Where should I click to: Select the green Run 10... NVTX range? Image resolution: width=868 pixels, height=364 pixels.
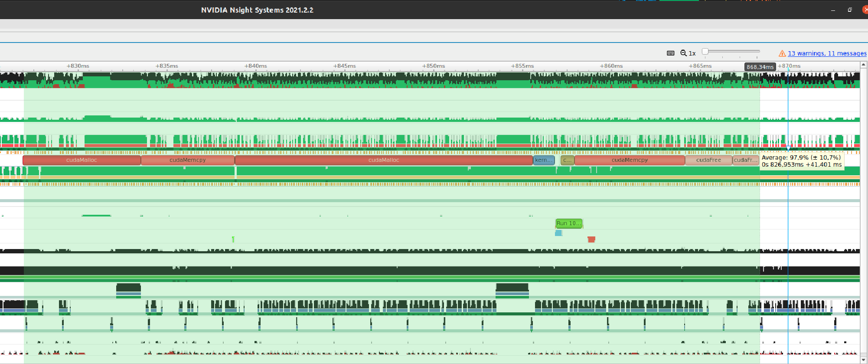point(569,223)
